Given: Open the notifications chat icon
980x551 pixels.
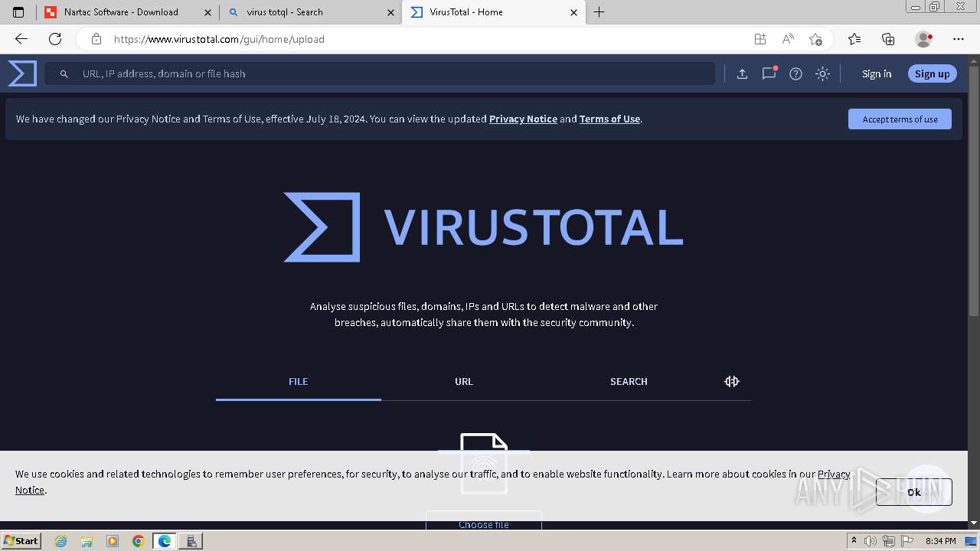Looking at the screenshot, I should click(769, 73).
